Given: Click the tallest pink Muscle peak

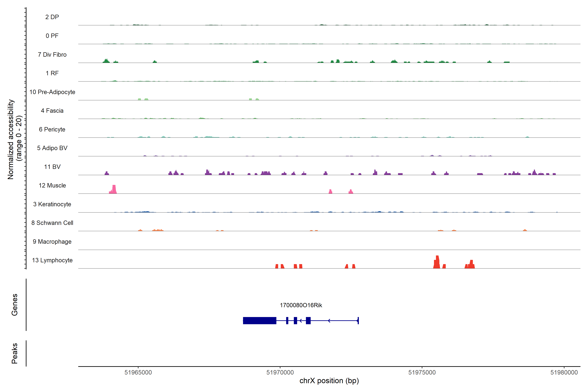Looking at the screenshot, I should 114,189.
